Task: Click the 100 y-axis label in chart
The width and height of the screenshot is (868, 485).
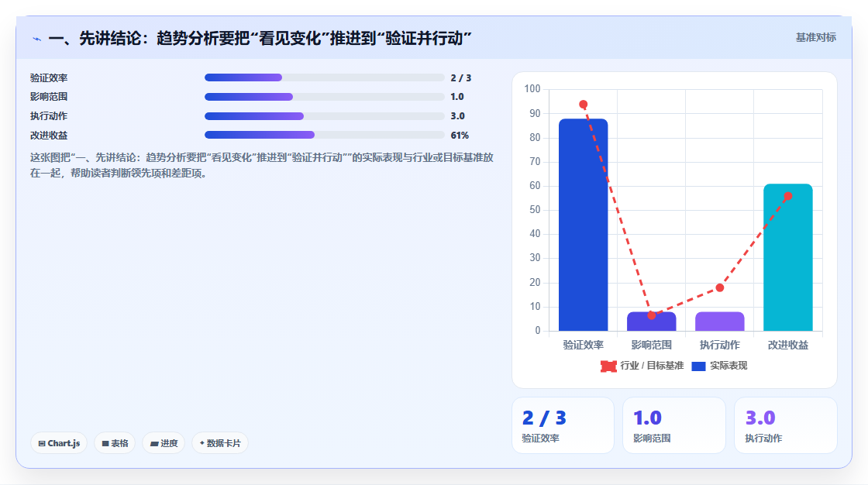Action: point(532,88)
